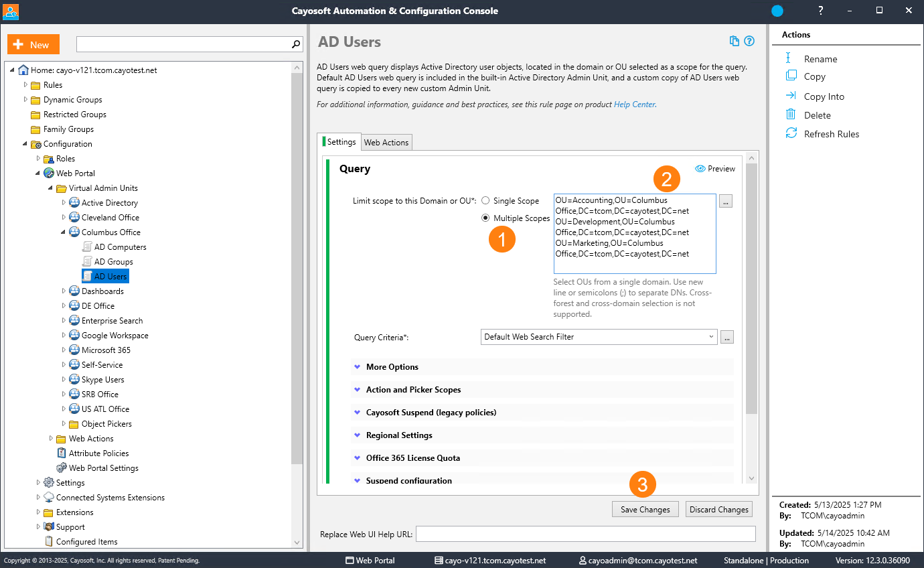Expand the Microsoft 365 tree node

[64, 350]
